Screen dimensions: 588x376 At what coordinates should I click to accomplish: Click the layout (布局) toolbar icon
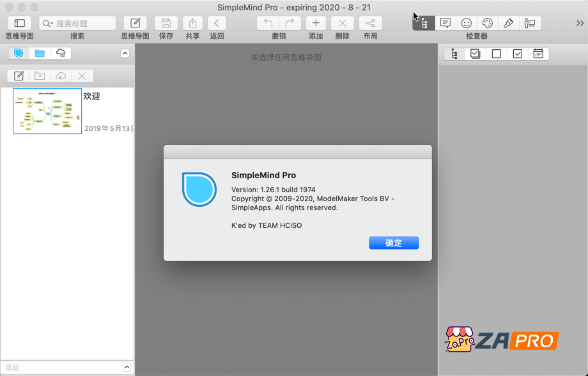(370, 24)
